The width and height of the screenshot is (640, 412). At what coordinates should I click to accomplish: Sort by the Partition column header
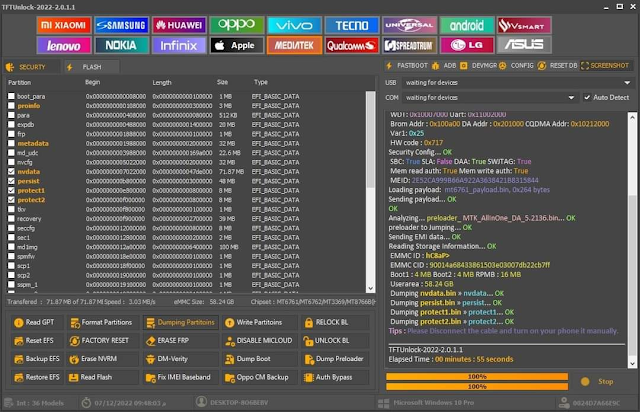[20, 82]
